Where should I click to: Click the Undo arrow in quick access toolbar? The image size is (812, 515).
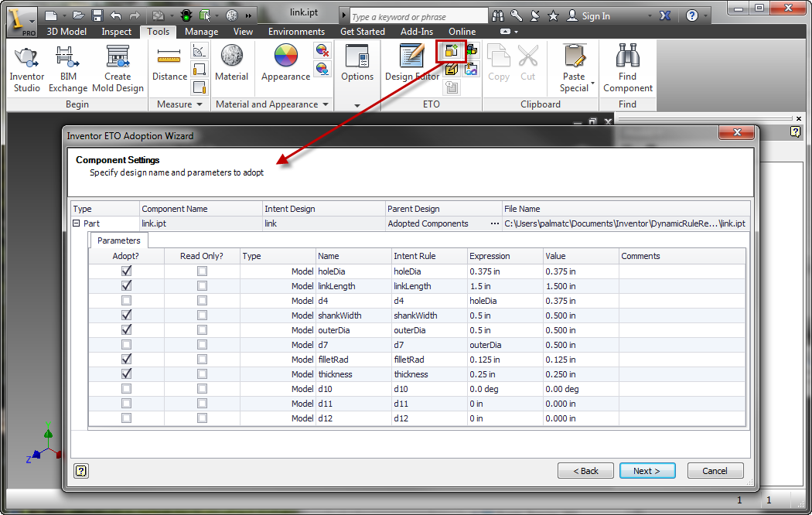point(116,15)
